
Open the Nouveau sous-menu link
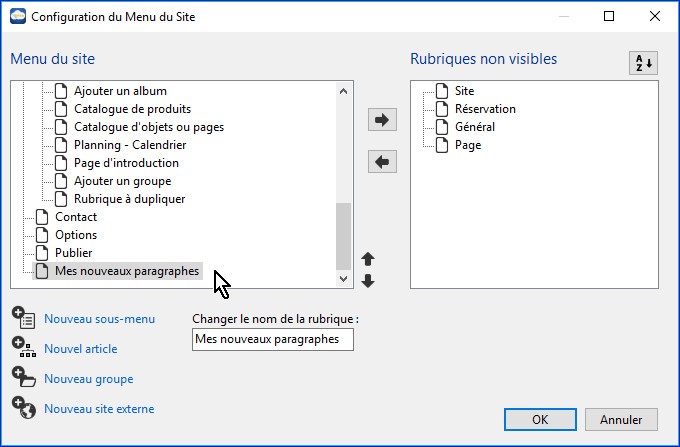coord(99,319)
